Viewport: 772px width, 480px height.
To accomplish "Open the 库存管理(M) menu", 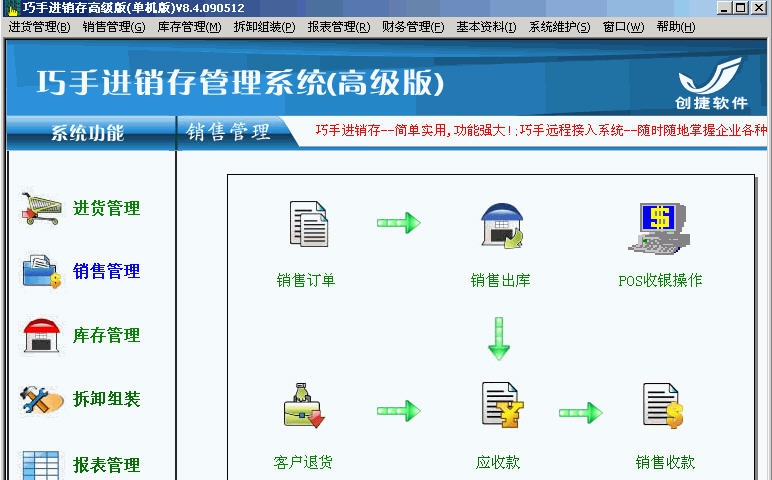I will point(189,27).
